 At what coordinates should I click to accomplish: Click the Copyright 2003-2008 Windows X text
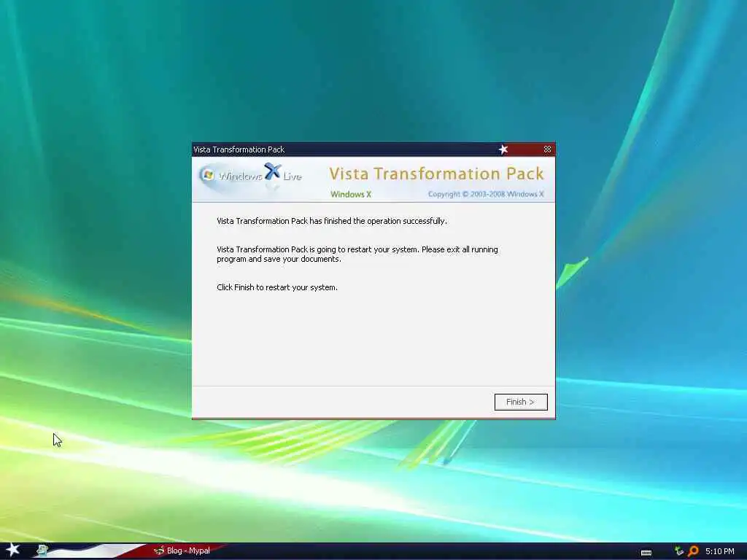tap(485, 194)
